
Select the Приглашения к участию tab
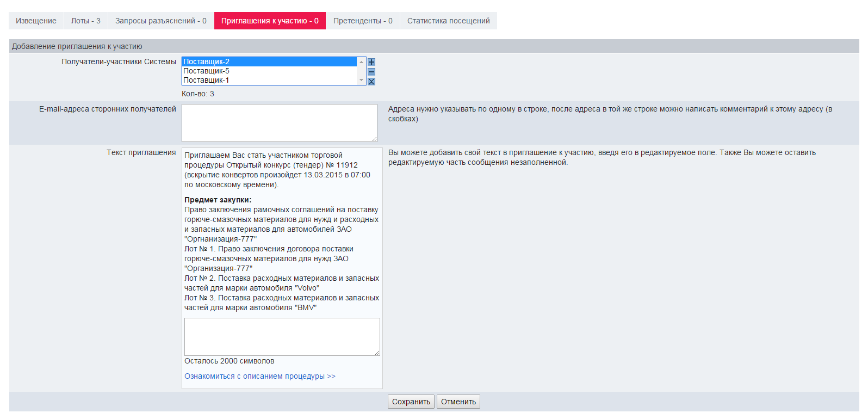click(x=270, y=21)
